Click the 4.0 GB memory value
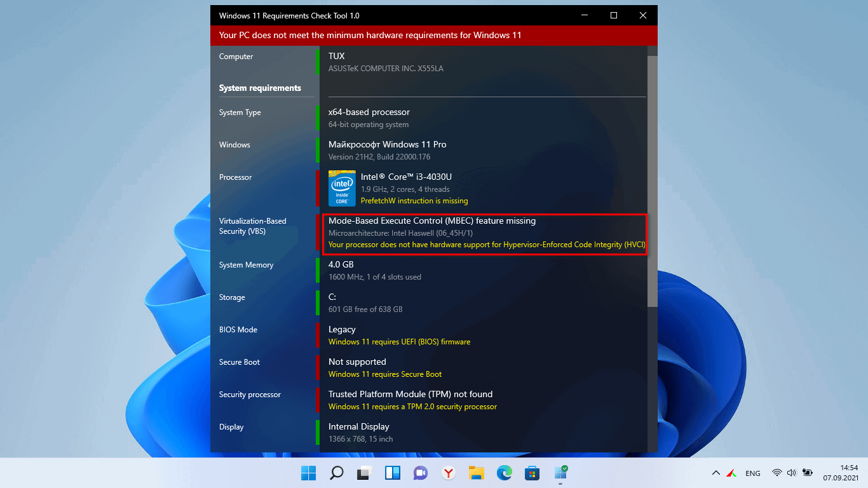The width and height of the screenshot is (868, 488). pyautogui.click(x=341, y=264)
